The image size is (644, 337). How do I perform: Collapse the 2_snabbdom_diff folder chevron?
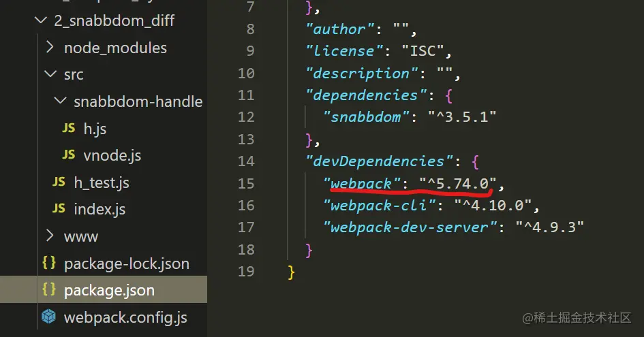coord(41,20)
